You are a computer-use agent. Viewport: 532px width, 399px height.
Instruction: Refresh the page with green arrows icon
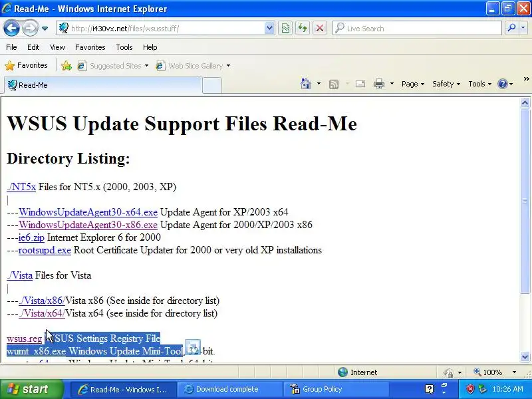coord(303,28)
